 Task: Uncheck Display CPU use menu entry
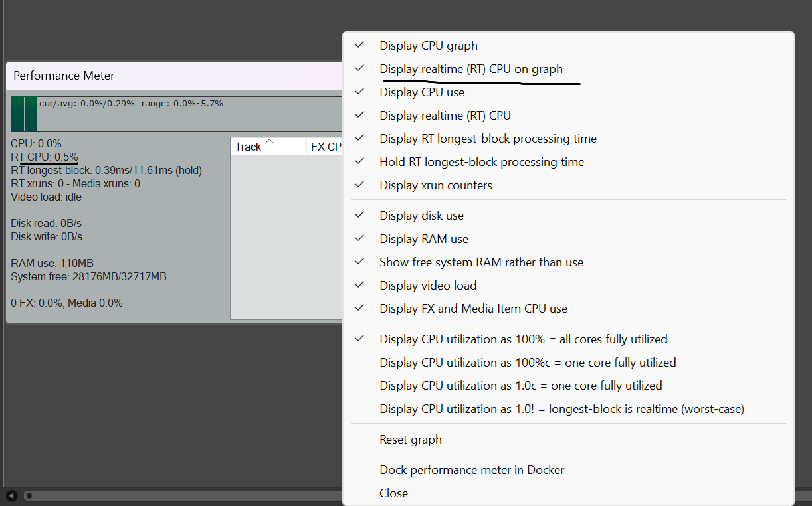tap(421, 92)
